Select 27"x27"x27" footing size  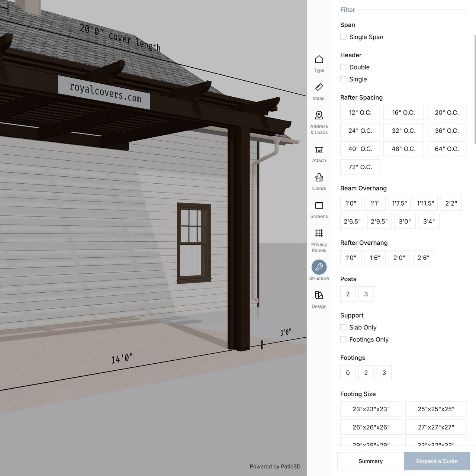pos(436,427)
